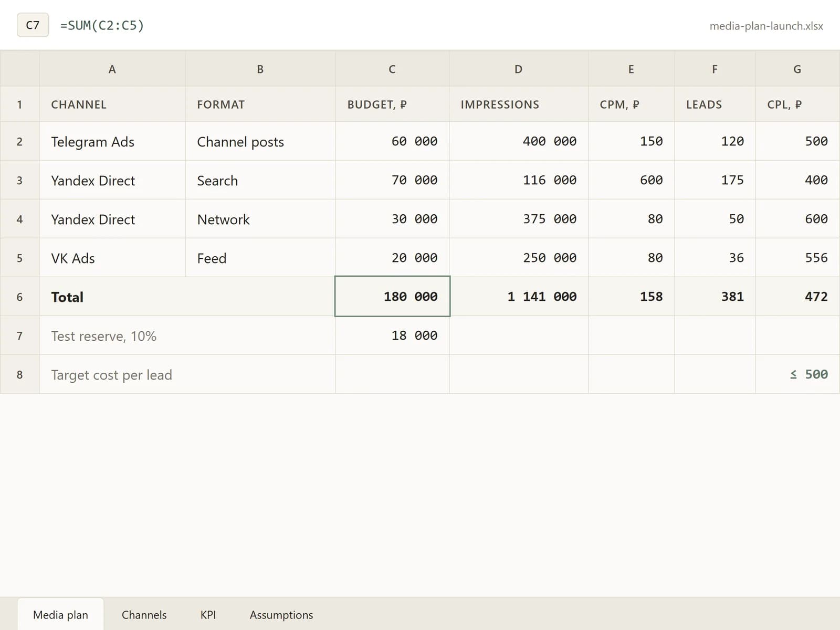The image size is (840, 630).
Task: Select the 180 000 total budget cell
Action: [392, 297]
